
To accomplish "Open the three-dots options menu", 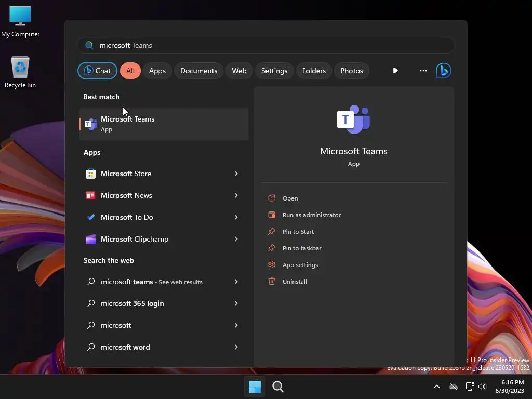I will (423, 71).
